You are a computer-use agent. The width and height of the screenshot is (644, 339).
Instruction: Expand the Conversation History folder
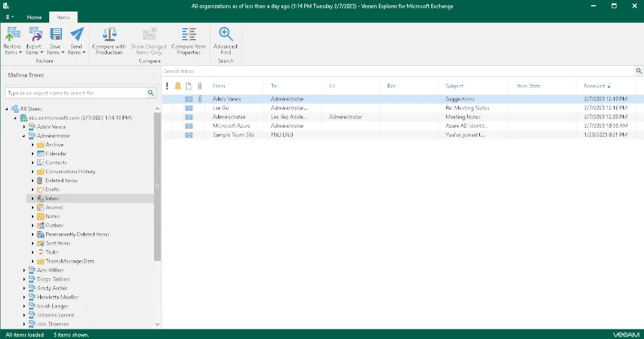33,171
